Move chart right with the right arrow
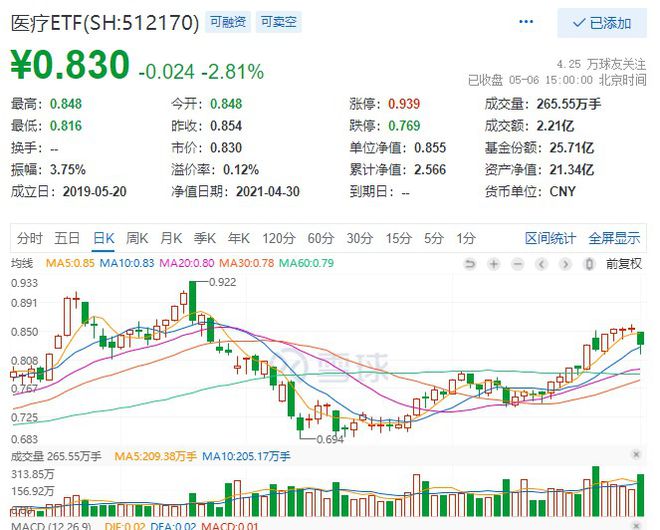 pos(566,264)
